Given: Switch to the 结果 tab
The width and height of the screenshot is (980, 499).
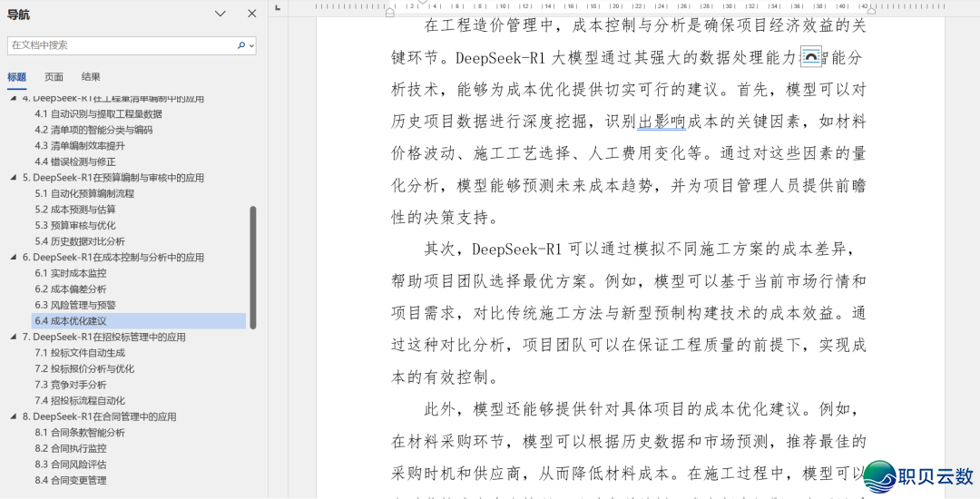Looking at the screenshot, I should coord(91,77).
